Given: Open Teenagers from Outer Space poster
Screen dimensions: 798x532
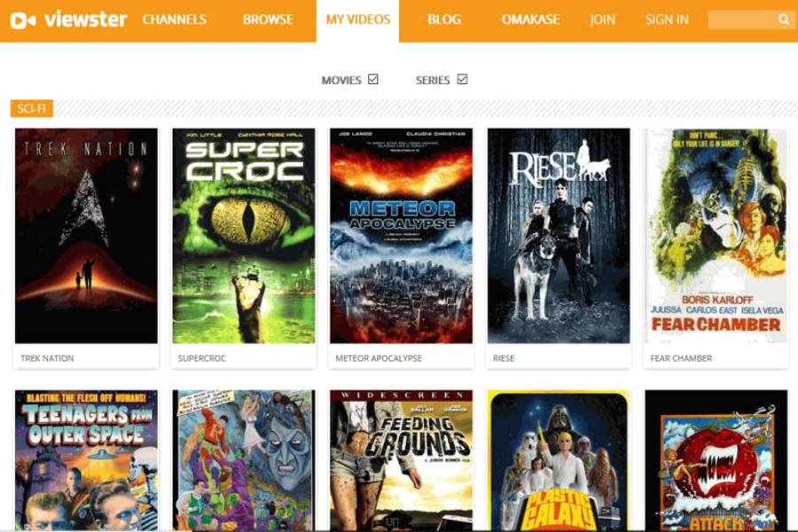Looking at the screenshot, I should [86, 459].
